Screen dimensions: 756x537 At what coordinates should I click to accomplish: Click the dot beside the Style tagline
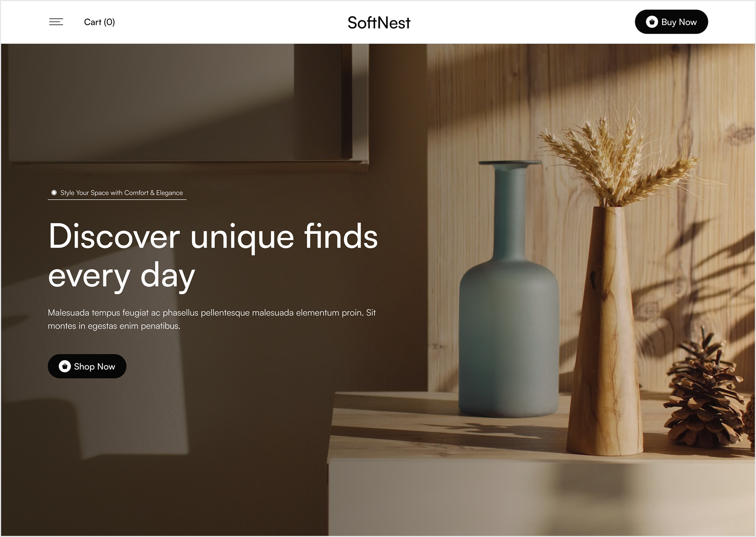[54, 193]
